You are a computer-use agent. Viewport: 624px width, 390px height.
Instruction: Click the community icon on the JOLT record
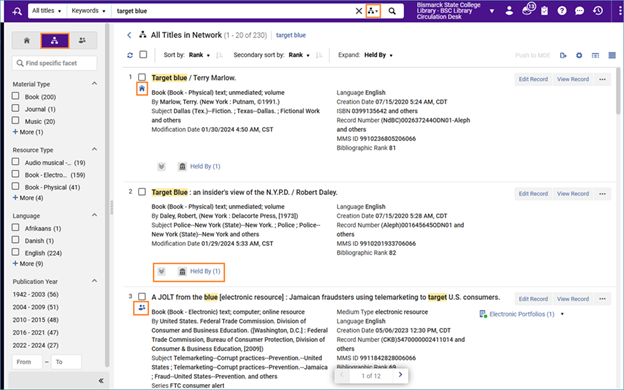tap(142, 308)
